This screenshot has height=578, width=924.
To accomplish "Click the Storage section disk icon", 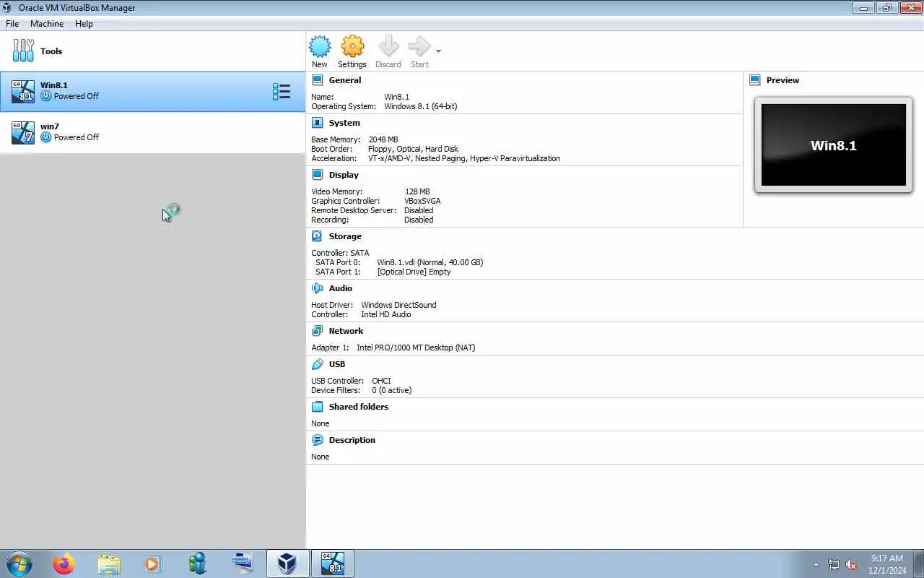I will [317, 236].
